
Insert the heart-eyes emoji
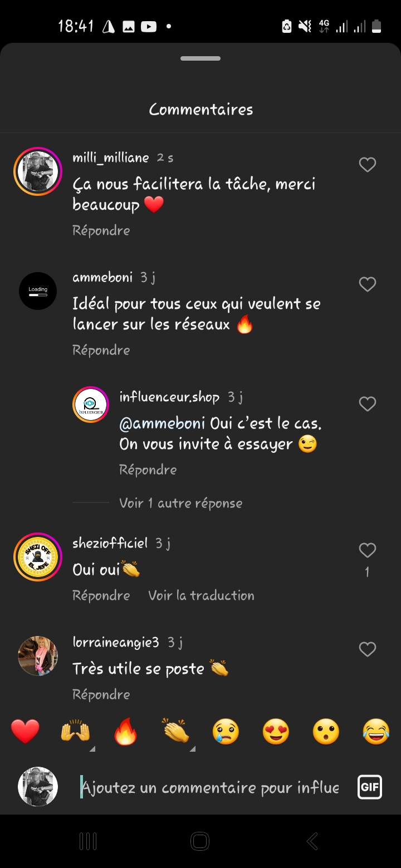click(x=276, y=731)
